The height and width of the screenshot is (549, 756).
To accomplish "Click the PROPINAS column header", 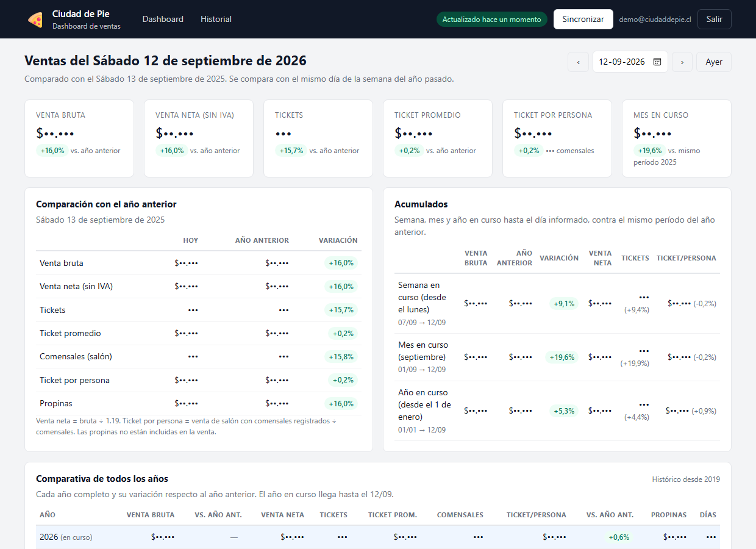I will (x=669, y=515).
